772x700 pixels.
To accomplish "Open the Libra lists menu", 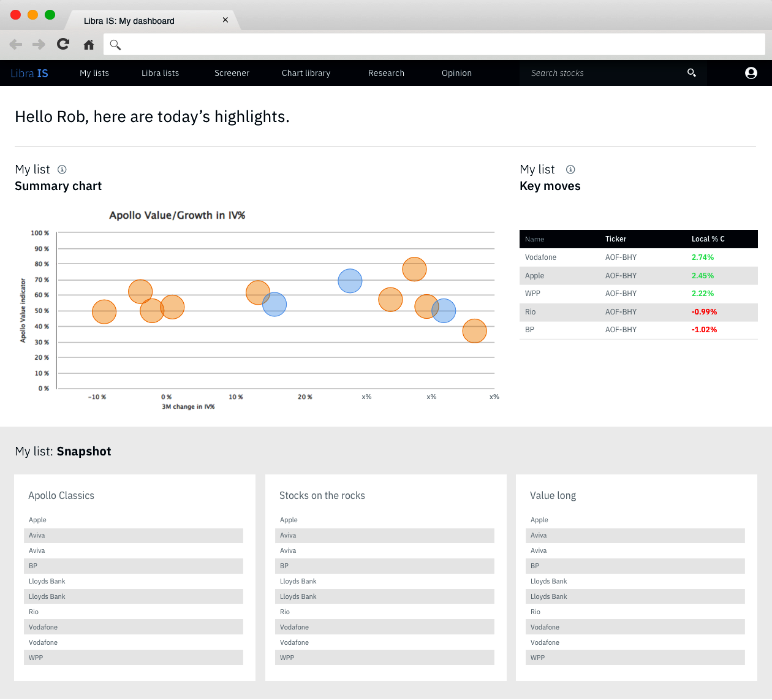I will click(x=161, y=73).
